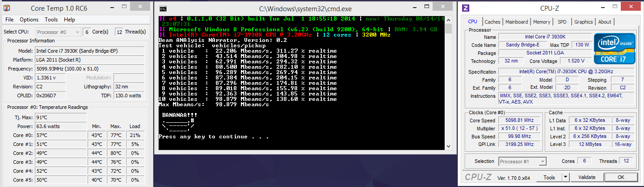Screen dimensions: 644x187
Task: Click the cmd.exe window title icon
Action: tap(164, 8)
